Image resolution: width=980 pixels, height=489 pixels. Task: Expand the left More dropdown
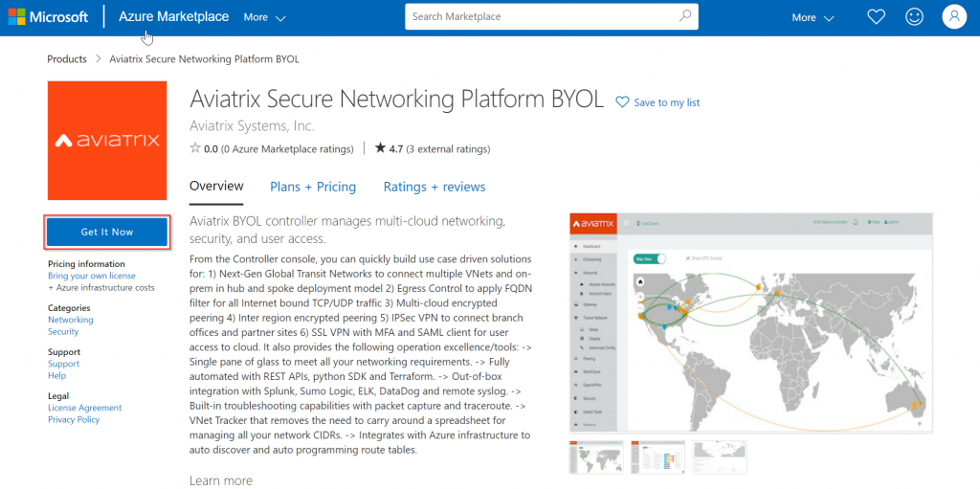pyautogui.click(x=265, y=17)
